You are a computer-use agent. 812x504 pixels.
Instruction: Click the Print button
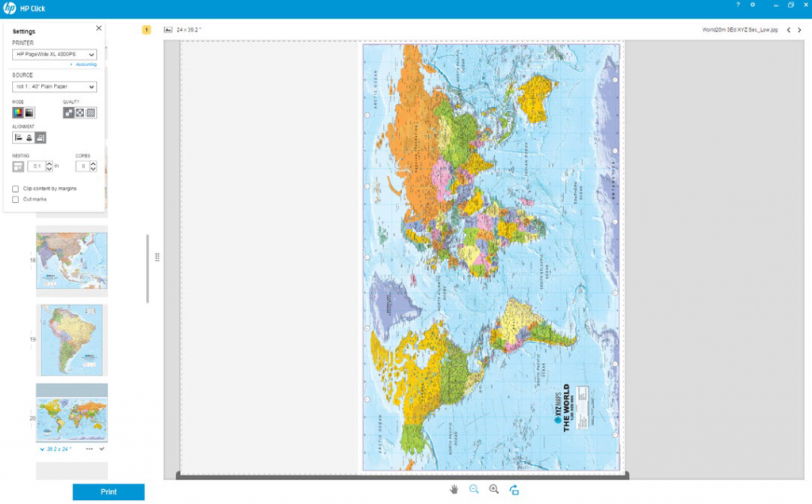pyautogui.click(x=109, y=492)
